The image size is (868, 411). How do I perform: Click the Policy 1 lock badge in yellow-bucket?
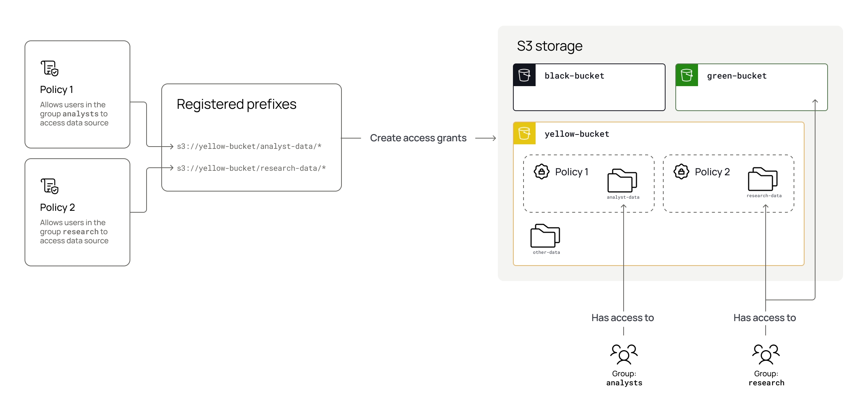pos(542,172)
